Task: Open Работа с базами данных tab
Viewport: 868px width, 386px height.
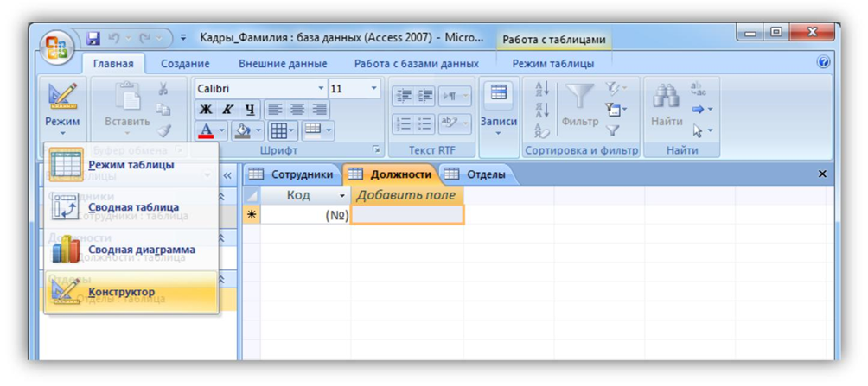Action: [x=417, y=64]
